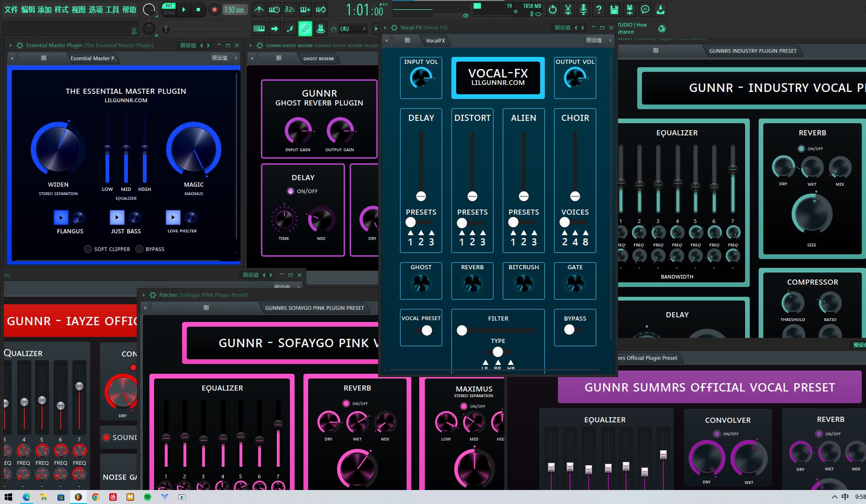866x504 pixels.
Task: Open the 视图 (View) menu
Action: click(78, 9)
